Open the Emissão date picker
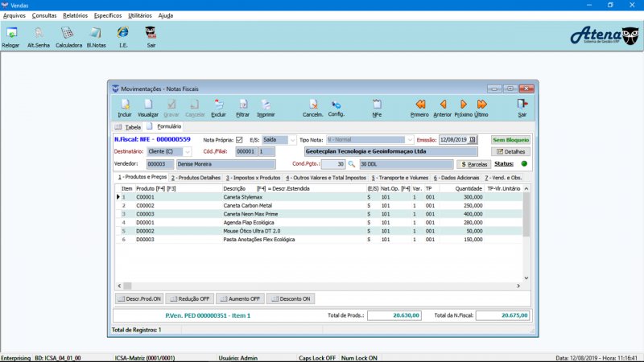The height and width of the screenshot is (362, 644). tap(473, 139)
